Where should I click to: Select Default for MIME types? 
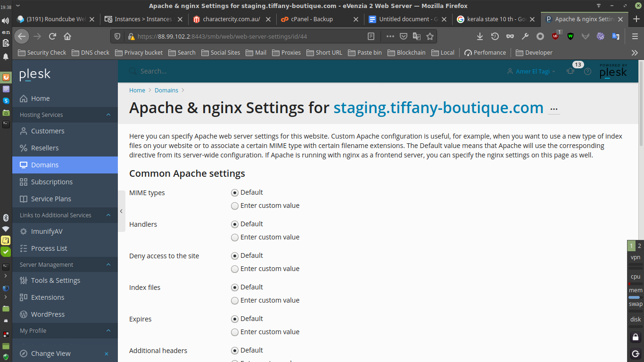(235, 193)
